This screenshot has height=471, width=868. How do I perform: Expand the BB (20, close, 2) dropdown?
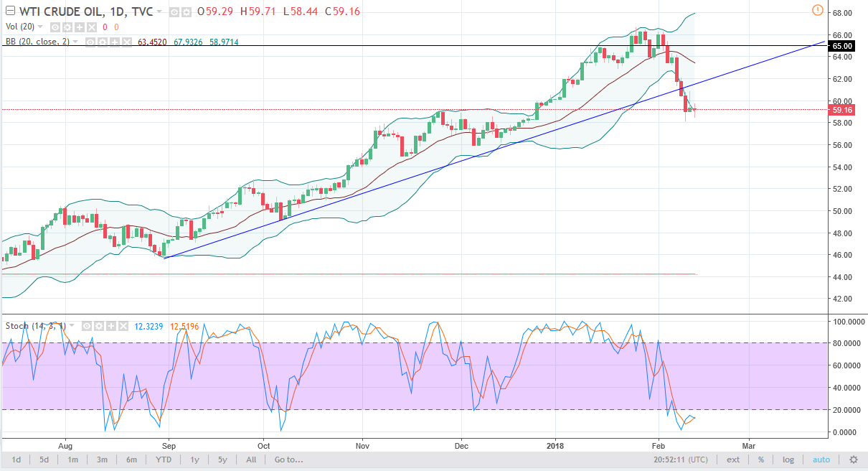coord(75,42)
